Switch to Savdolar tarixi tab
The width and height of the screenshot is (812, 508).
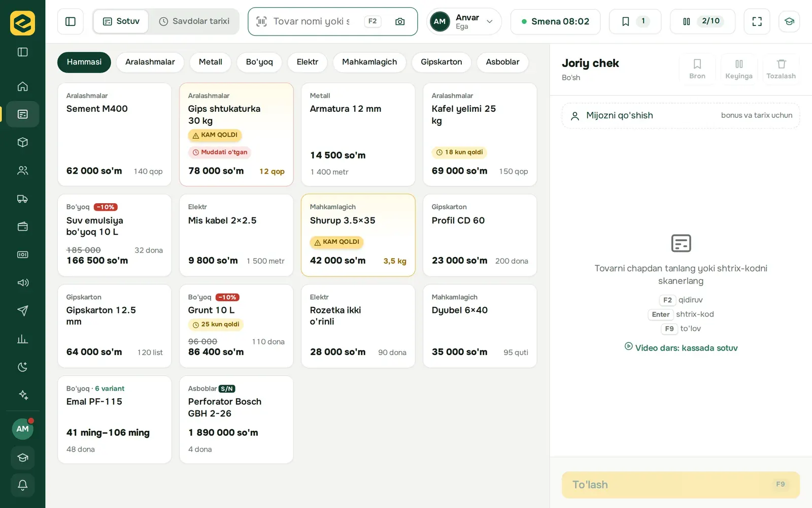pyautogui.click(x=194, y=21)
